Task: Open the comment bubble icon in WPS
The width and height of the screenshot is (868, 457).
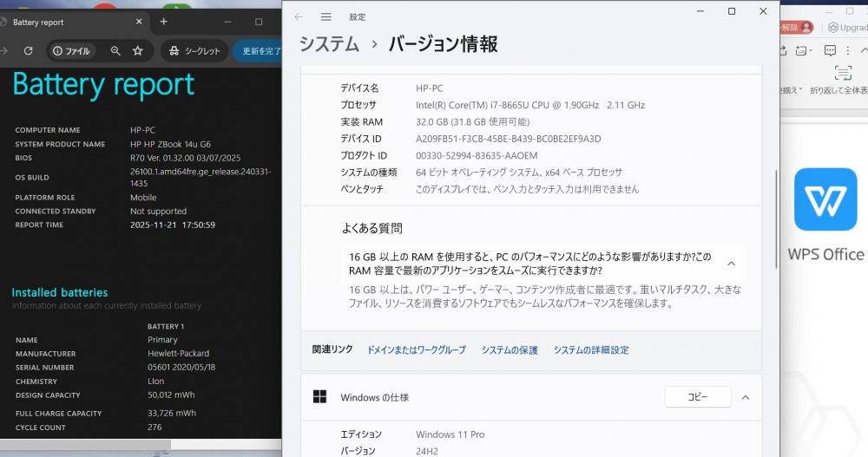Action: 830,50
